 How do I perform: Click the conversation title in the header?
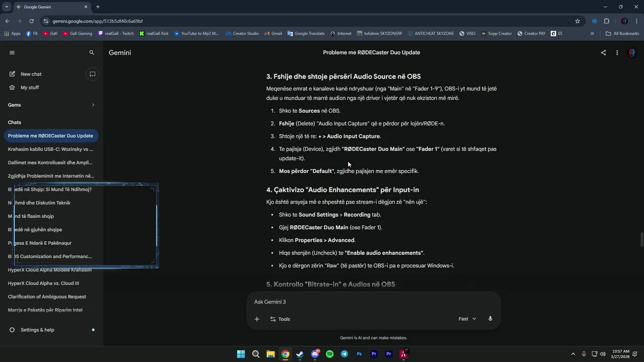[x=371, y=52]
